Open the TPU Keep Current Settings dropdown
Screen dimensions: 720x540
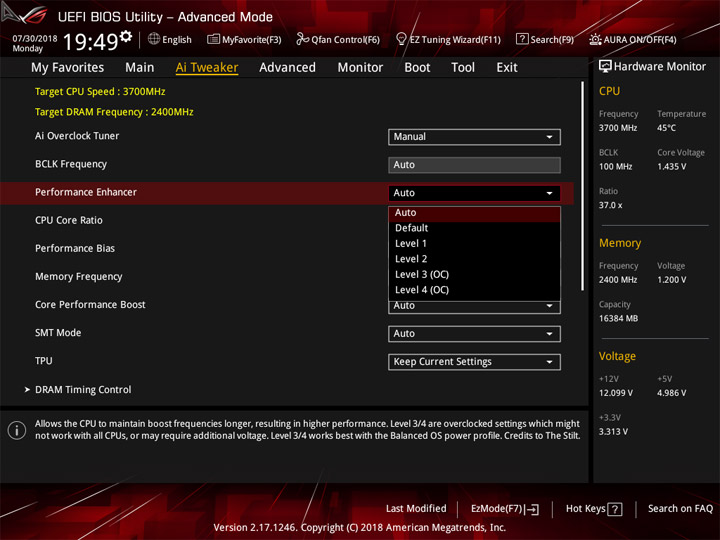pyautogui.click(x=474, y=362)
